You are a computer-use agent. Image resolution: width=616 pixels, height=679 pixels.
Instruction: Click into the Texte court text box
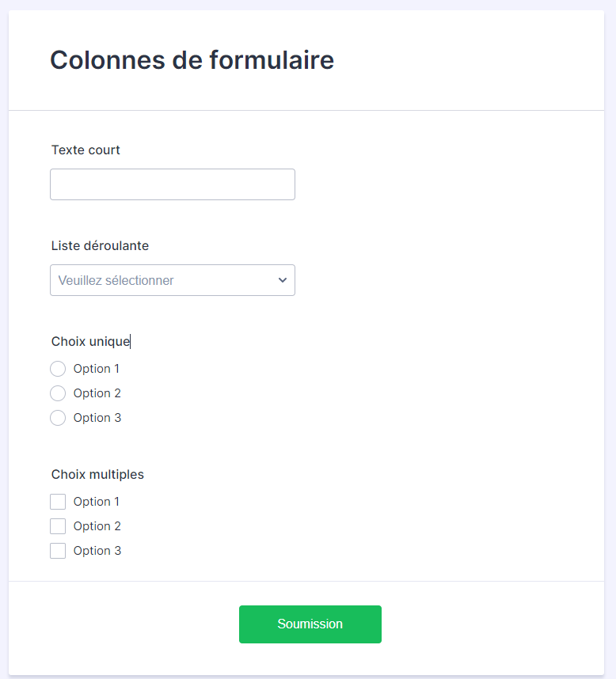173,184
